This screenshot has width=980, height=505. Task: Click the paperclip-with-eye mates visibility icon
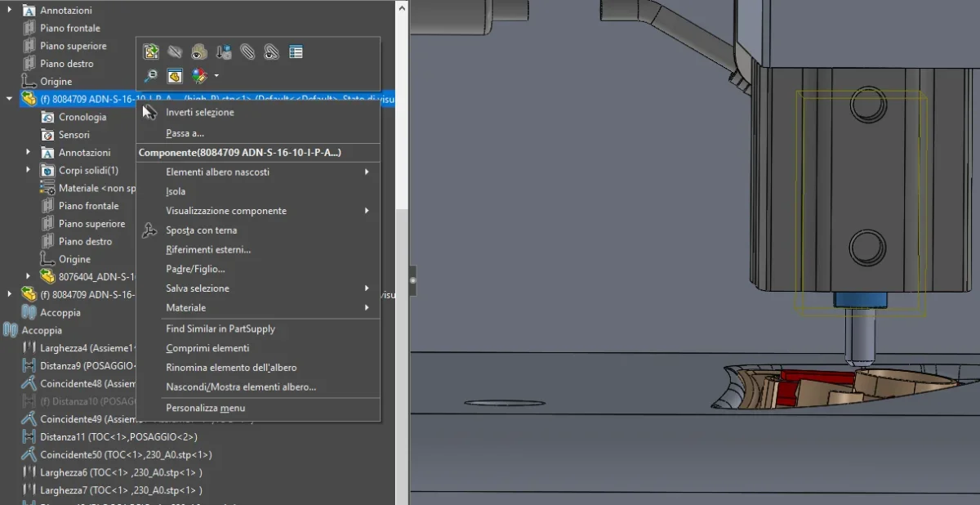[272, 52]
